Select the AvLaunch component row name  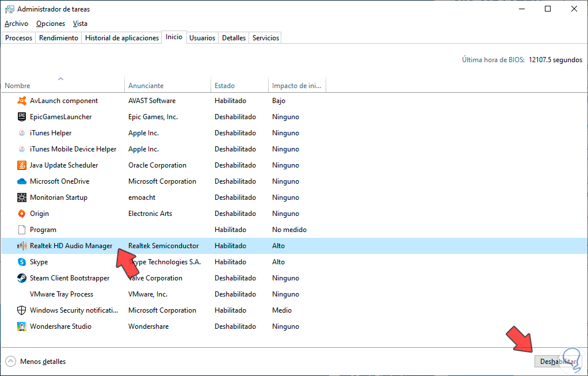tap(64, 101)
